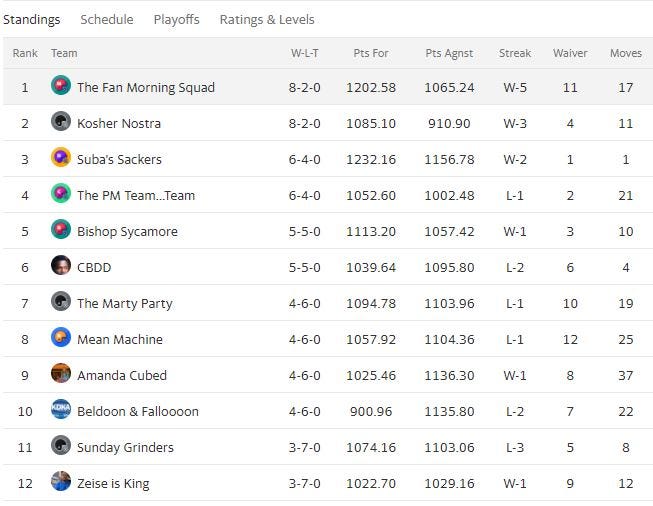Screen dimensions: 653x506
Task: Open the Sunday Grinders team link
Action: pyautogui.click(x=125, y=447)
